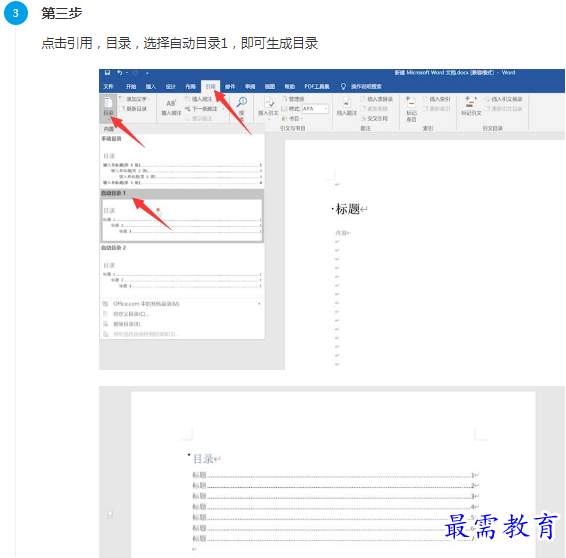Click the 更新目录 button
The image size is (566, 558).
[133, 109]
